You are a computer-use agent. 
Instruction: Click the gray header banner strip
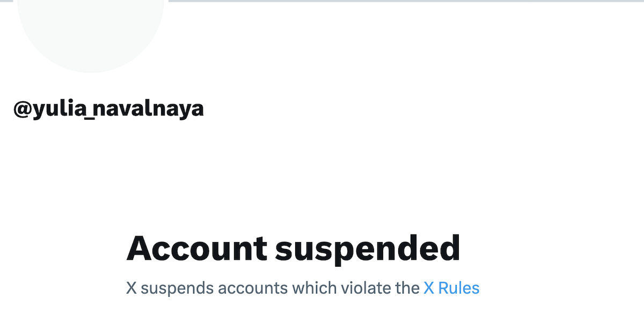click(x=402, y=1)
